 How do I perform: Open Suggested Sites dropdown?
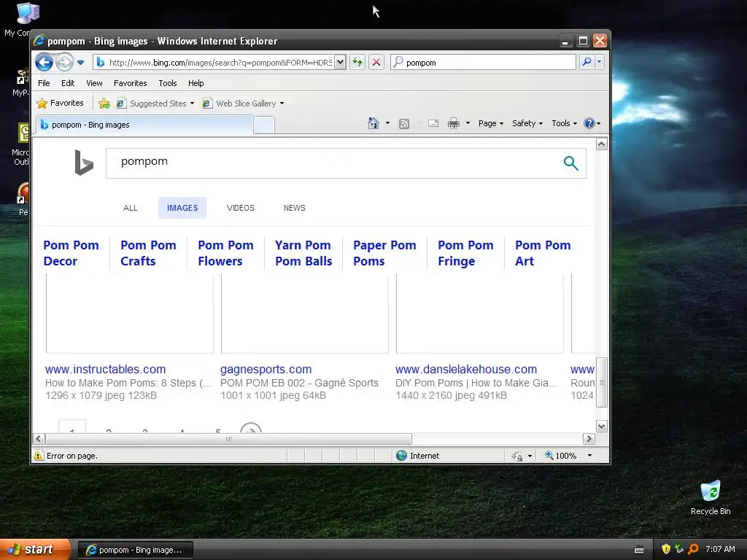pyautogui.click(x=155, y=104)
